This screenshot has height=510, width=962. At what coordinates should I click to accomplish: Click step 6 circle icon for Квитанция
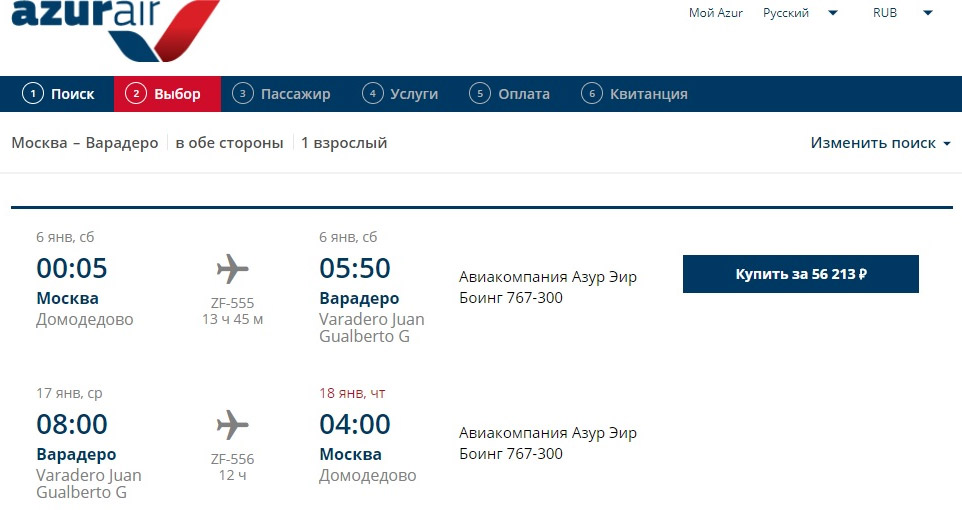[x=591, y=94]
